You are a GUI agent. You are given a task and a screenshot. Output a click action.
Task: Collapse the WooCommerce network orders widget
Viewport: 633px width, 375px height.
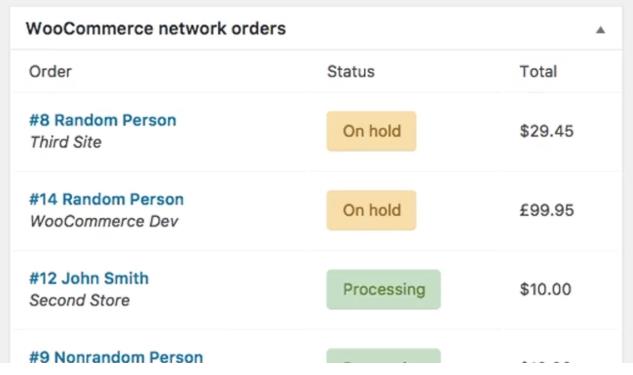pyautogui.click(x=600, y=29)
